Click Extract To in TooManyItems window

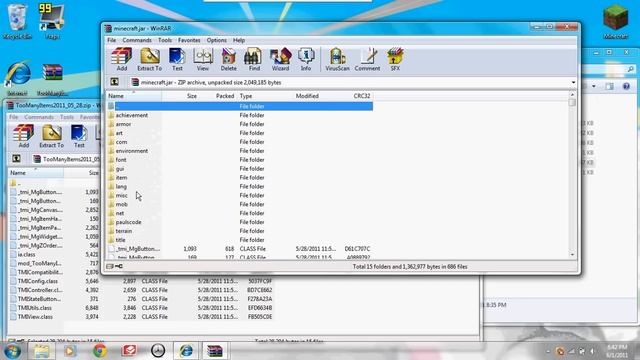[x=51, y=136]
